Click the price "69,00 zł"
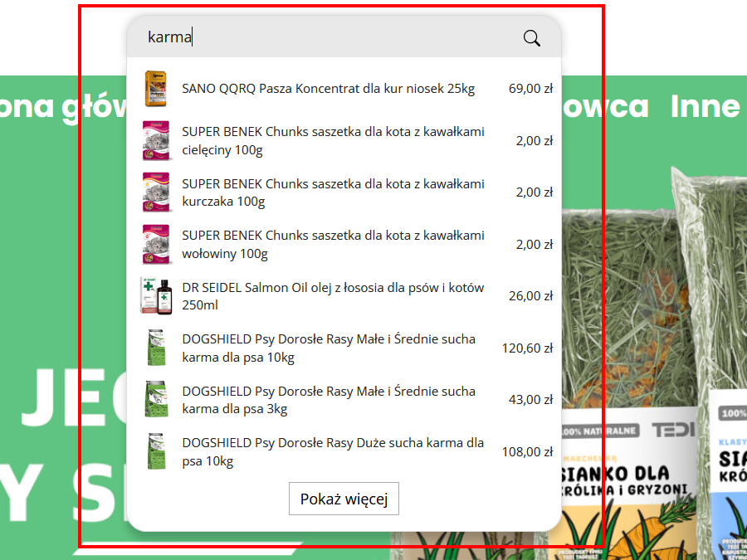 click(x=530, y=89)
